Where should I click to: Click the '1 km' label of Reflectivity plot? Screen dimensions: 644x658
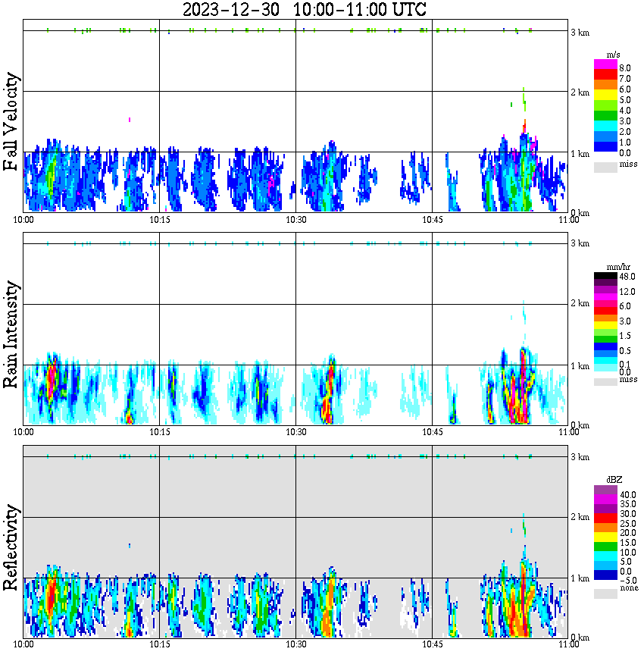click(580, 578)
